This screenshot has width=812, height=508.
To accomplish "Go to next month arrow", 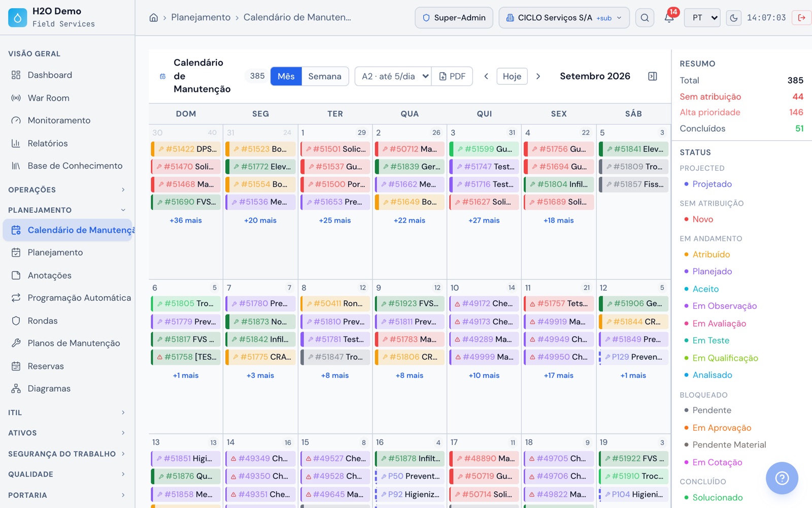I will [538, 76].
